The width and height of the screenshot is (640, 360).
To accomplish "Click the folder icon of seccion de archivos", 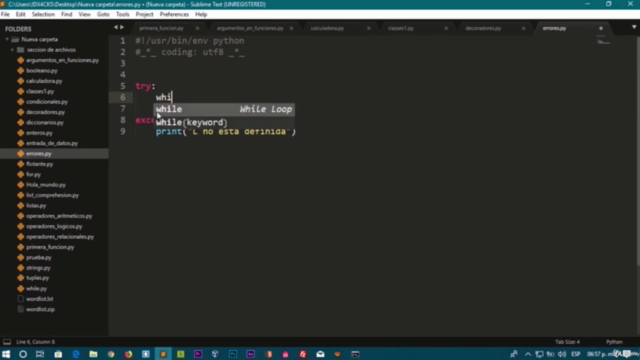I will pyautogui.click(x=21, y=50).
